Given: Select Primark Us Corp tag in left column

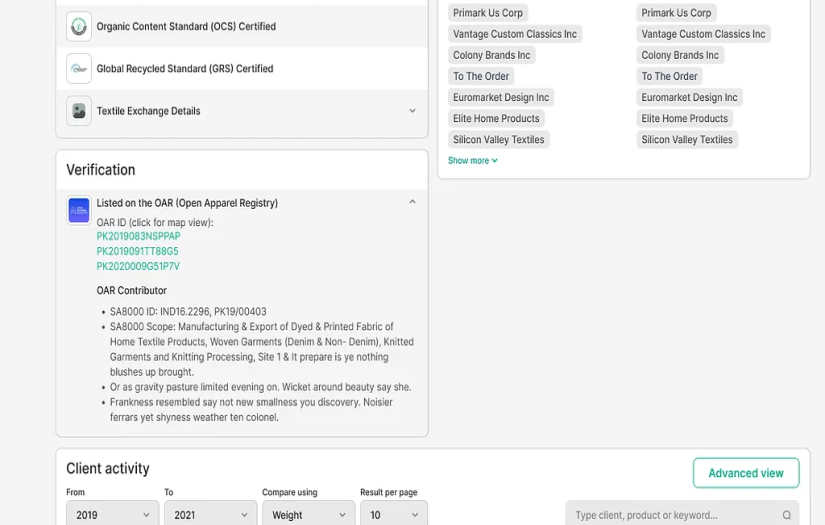Looking at the screenshot, I should point(488,13).
